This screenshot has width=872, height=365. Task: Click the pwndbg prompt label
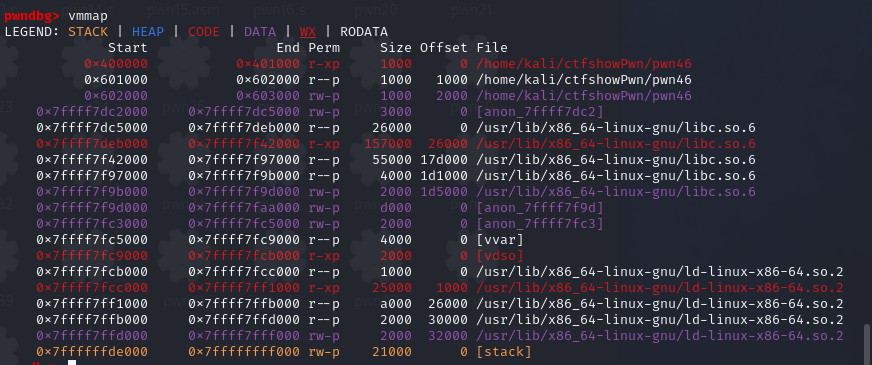coord(31,16)
